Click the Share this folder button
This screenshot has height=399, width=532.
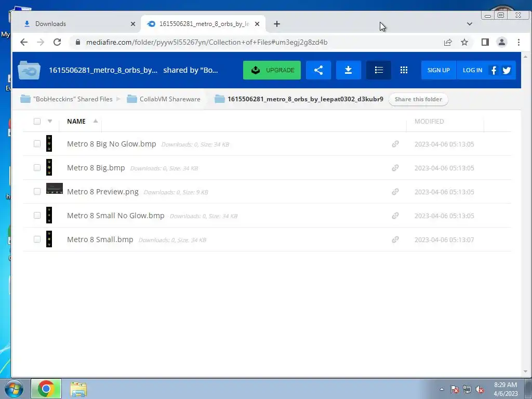point(418,99)
